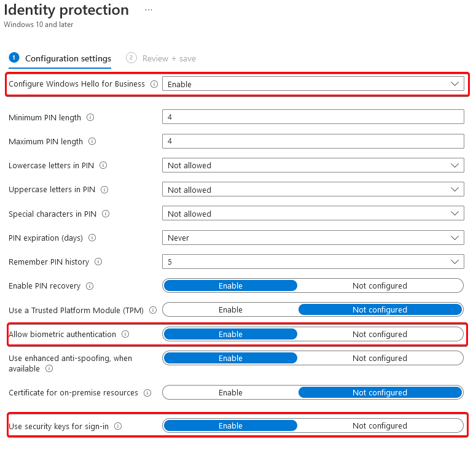Click info icon beside PIN expiration (days)
The height and width of the screenshot is (458, 476).
92,238
